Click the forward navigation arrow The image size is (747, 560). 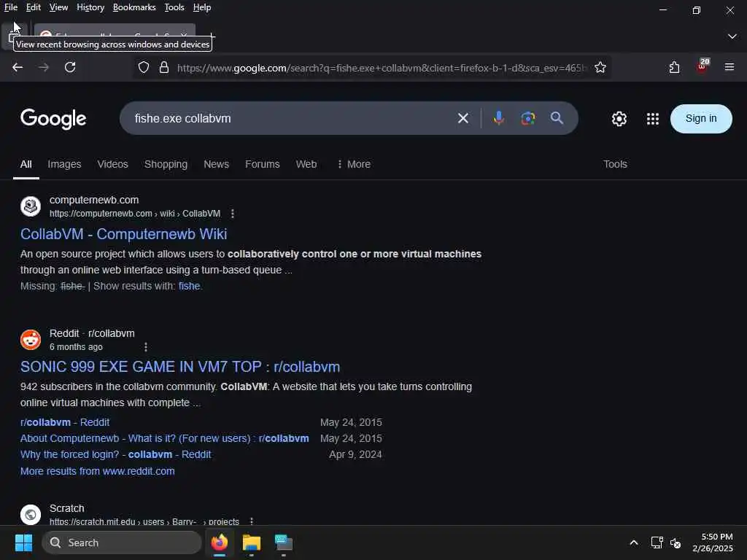point(44,67)
